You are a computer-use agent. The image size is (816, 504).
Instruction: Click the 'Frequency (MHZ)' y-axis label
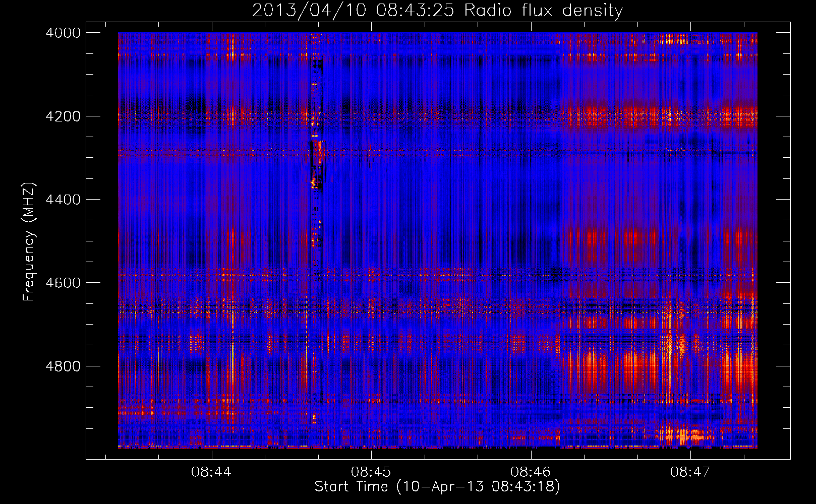(29, 242)
